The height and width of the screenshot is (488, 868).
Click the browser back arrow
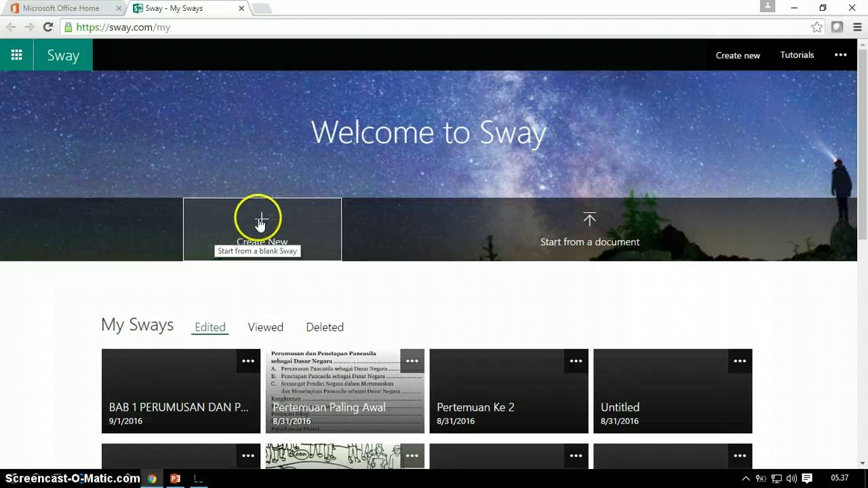11,27
